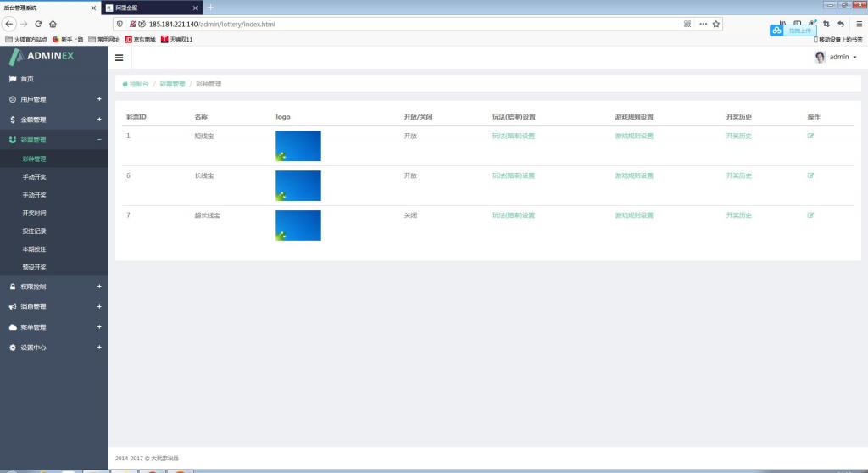Click the 长线宝 logo thumbnail
The height and width of the screenshot is (473, 868).
coord(298,186)
